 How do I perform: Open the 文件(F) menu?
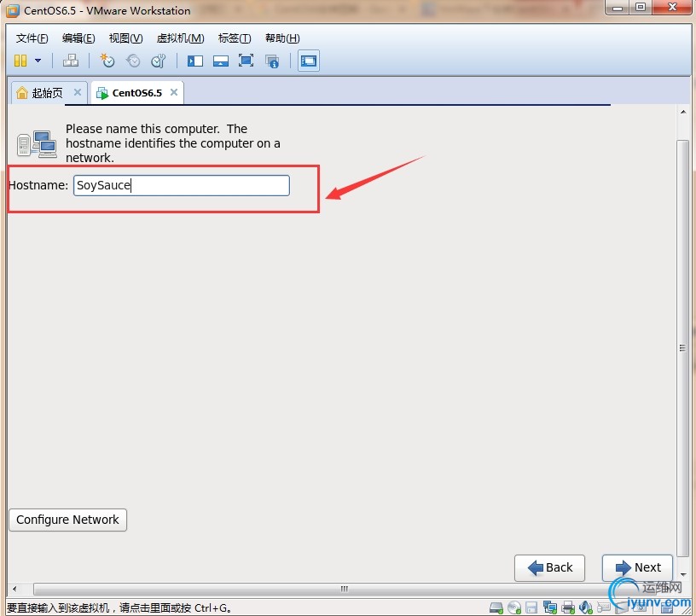(x=32, y=38)
